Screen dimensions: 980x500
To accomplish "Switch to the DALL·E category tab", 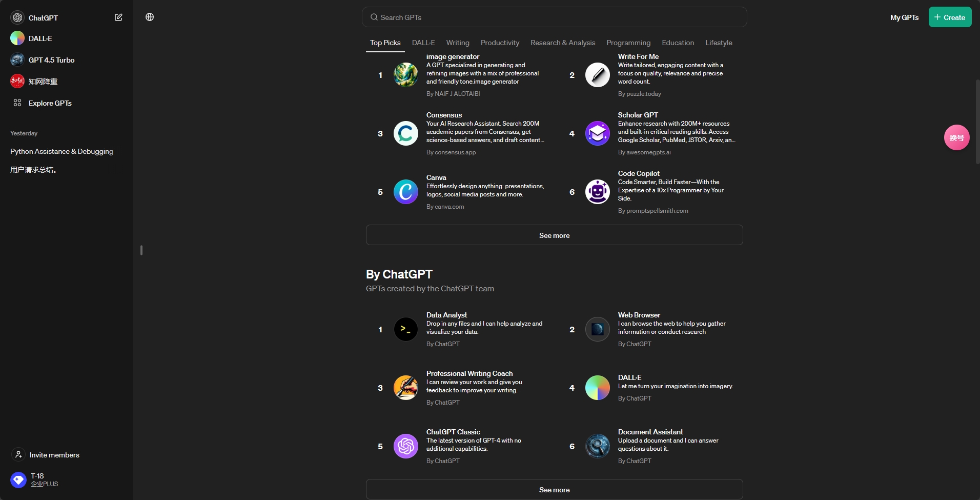I will [x=423, y=43].
